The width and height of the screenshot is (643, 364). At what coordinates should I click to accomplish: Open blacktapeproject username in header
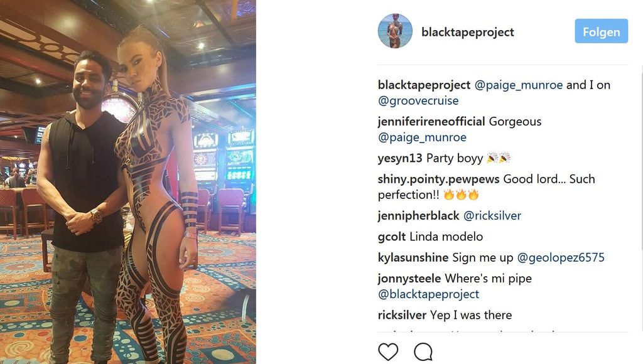pos(467,32)
